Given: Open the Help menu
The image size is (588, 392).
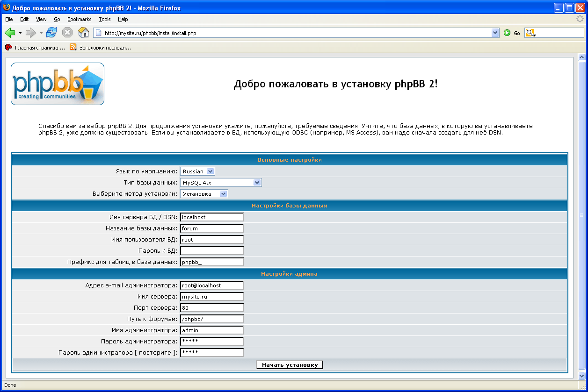Looking at the screenshot, I should [123, 19].
